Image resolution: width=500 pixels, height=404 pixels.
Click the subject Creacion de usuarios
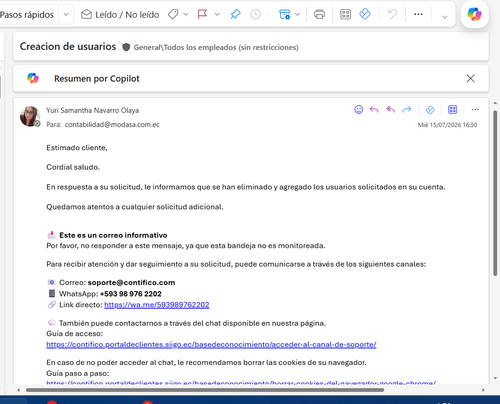(68, 46)
